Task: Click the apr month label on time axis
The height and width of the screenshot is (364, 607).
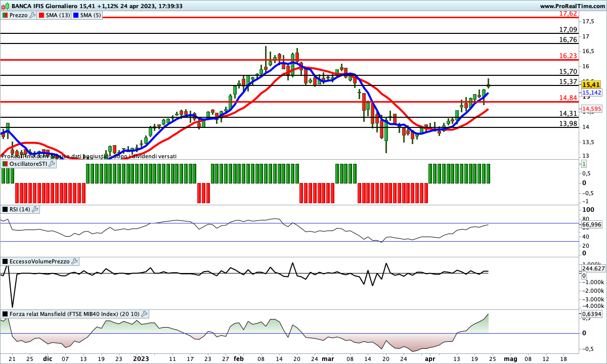Action: pyautogui.click(x=429, y=358)
